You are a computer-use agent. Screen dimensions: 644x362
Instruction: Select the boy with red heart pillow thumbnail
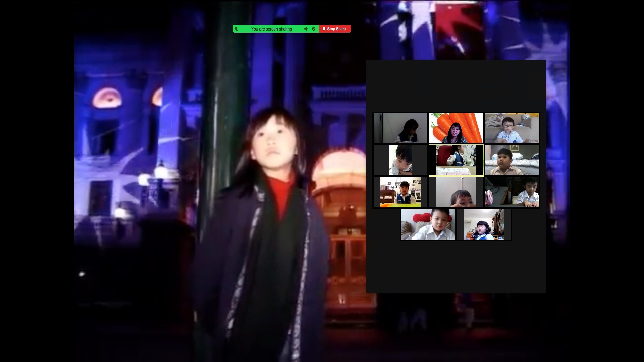click(428, 225)
